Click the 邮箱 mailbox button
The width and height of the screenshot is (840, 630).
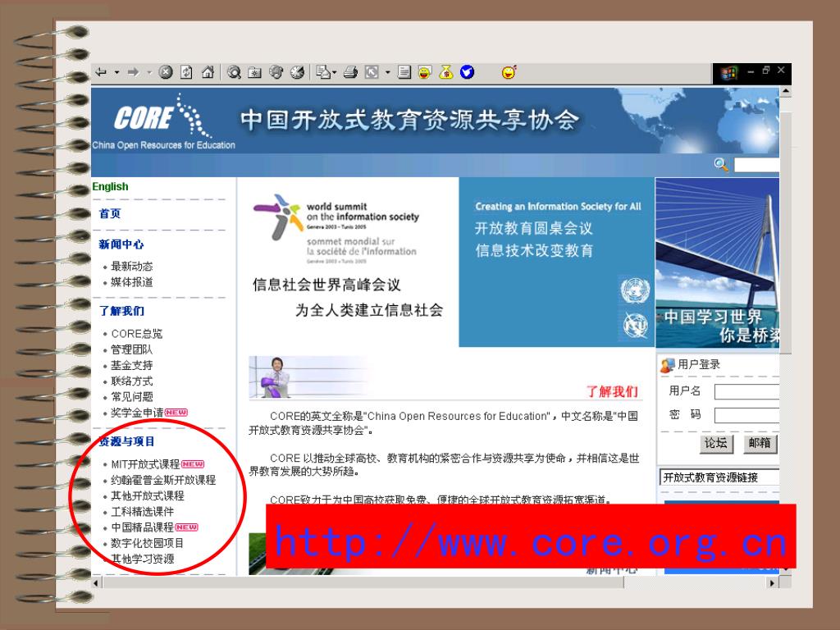tap(760, 443)
